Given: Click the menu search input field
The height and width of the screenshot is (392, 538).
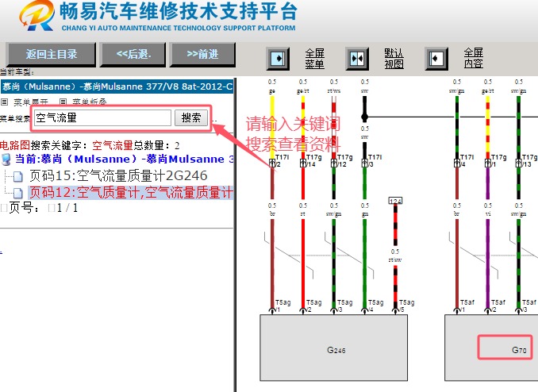Looking at the screenshot, I should [x=102, y=117].
